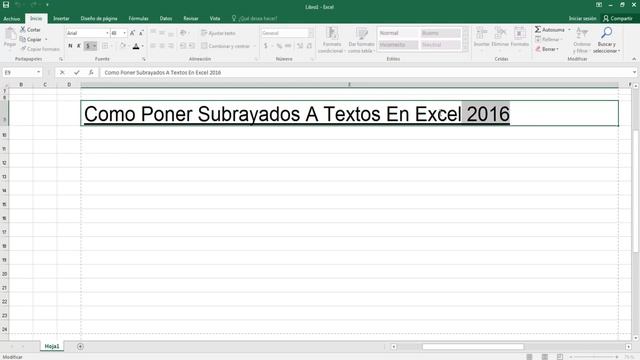Image resolution: width=640 pixels, height=360 pixels.
Task: Click the row 12 header
Action: pos(4,163)
